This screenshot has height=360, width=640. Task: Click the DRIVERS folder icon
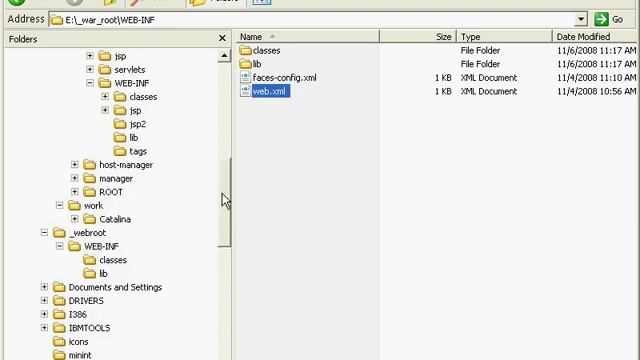click(x=60, y=301)
